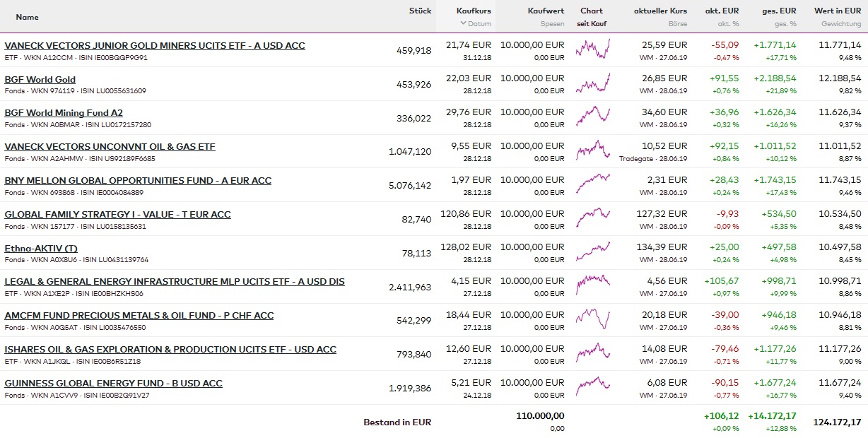868x438 pixels.
Task: Click the AMCFM Precious Metals fund chart
Action: click(x=592, y=319)
